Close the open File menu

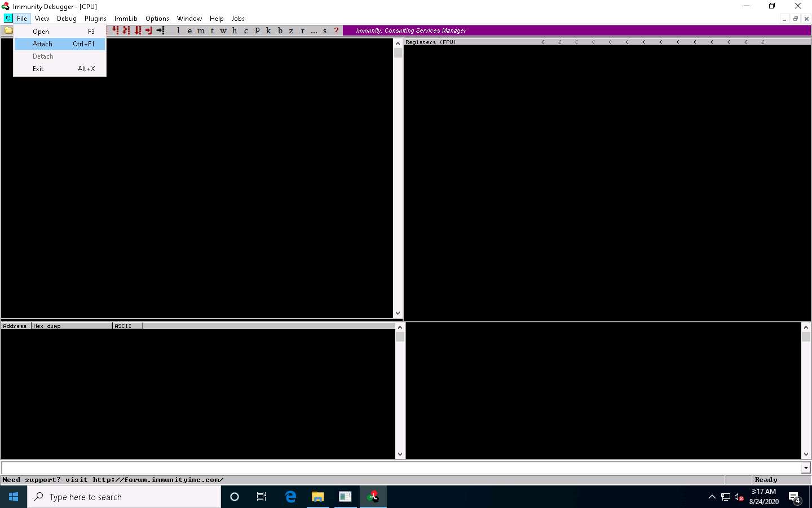(x=22, y=19)
